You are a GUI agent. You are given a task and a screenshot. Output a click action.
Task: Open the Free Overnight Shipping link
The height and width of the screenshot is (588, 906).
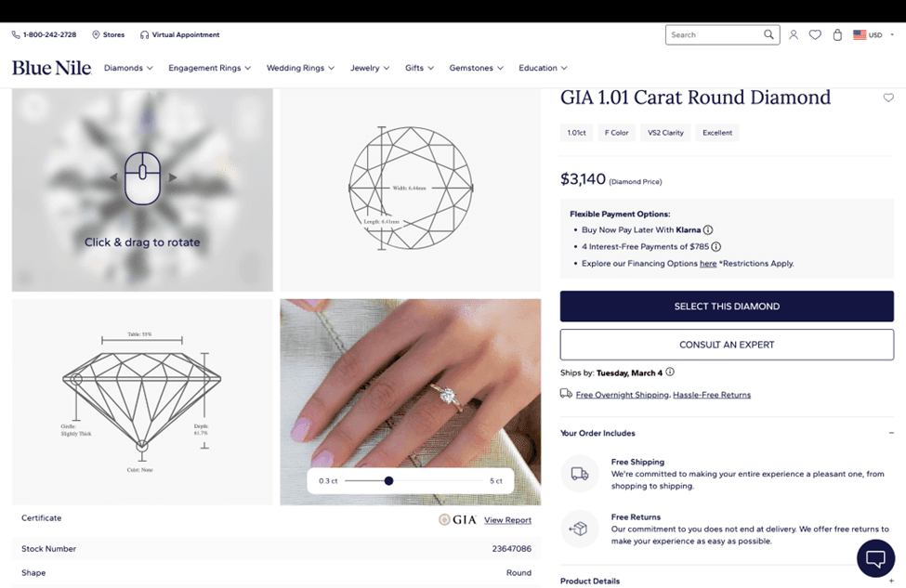click(x=623, y=395)
